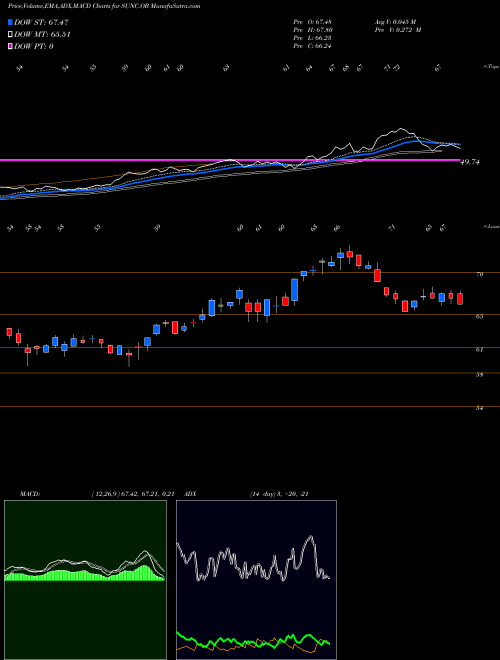
Task: Click the 49.74 magenta line price label
Action: [471, 162]
